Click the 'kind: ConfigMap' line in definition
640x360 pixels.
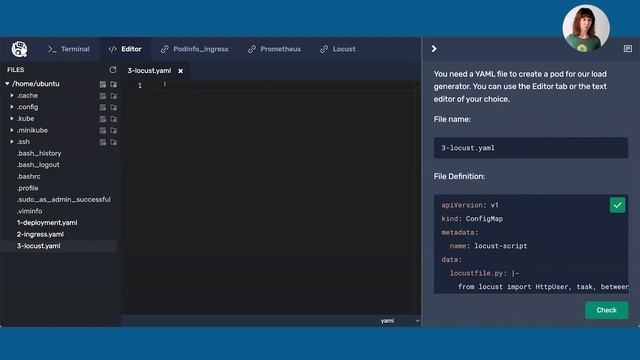click(472, 219)
